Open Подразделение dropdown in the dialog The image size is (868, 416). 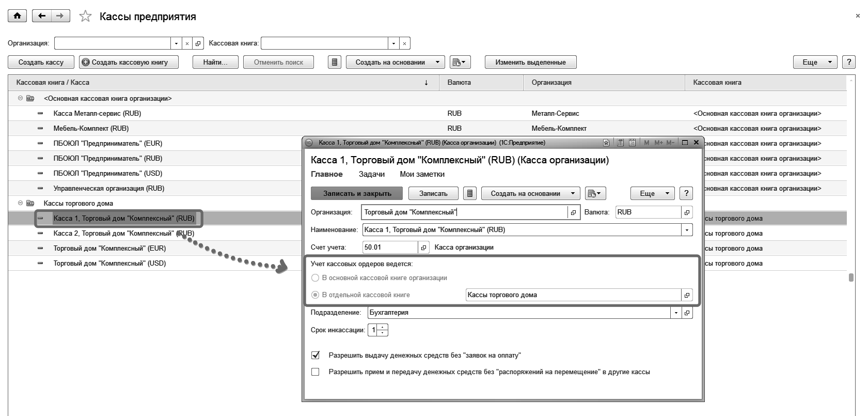click(x=675, y=313)
